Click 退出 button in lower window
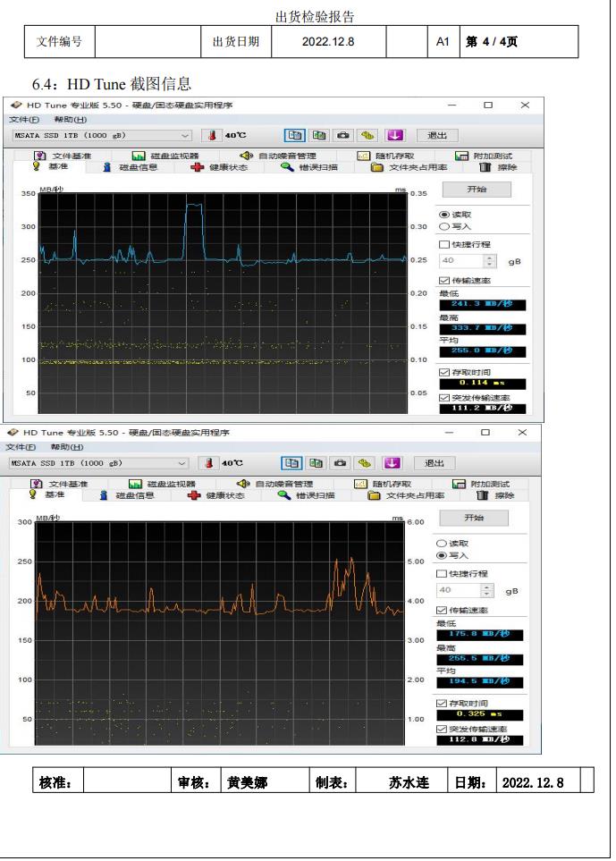The height and width of the screenshot is (861, 616). tap(434, 463)
